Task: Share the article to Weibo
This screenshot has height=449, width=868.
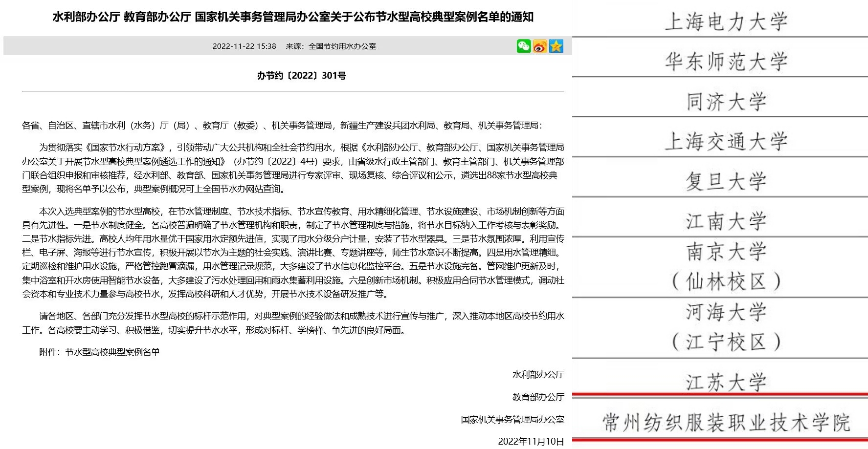Action: point(540,46)
